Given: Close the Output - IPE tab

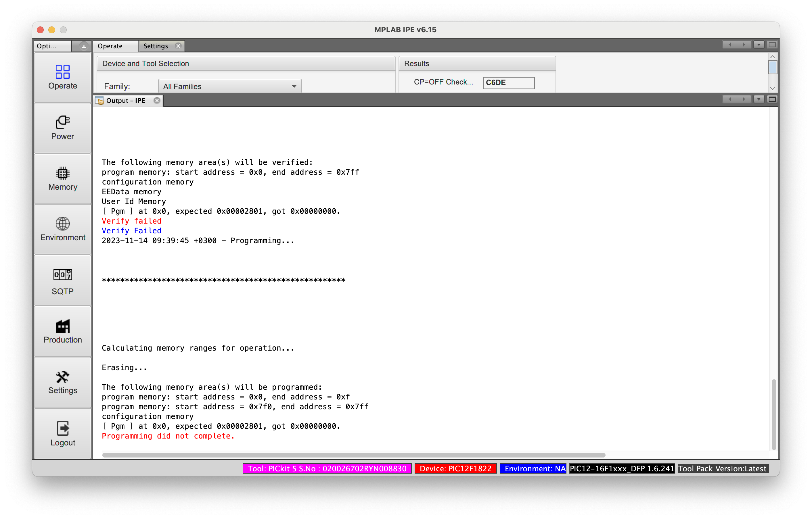Looking at the screenshot, I should point(157,100).
